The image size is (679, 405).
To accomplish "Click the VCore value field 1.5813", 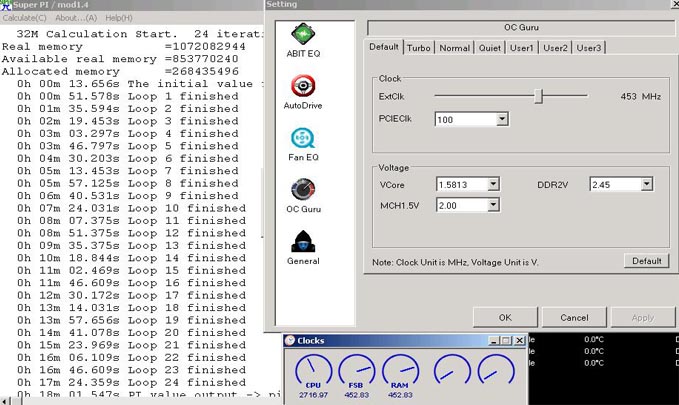I will 462,185.
